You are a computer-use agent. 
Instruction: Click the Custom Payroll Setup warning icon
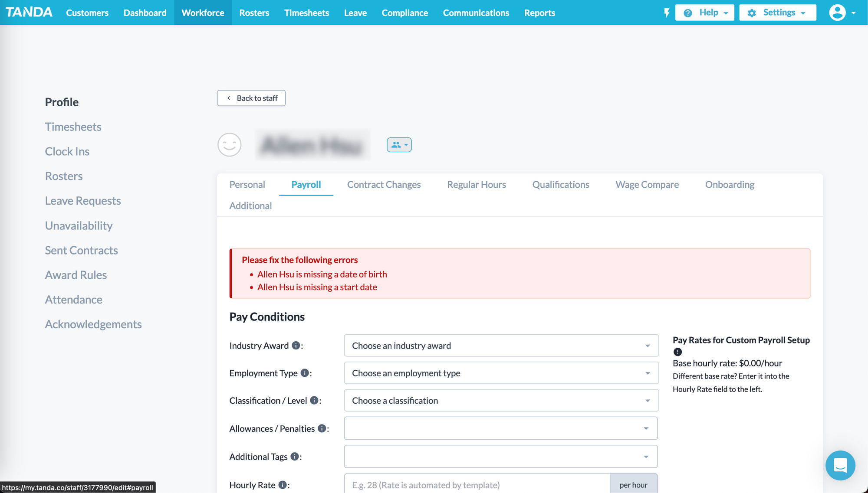click(677, 352)
